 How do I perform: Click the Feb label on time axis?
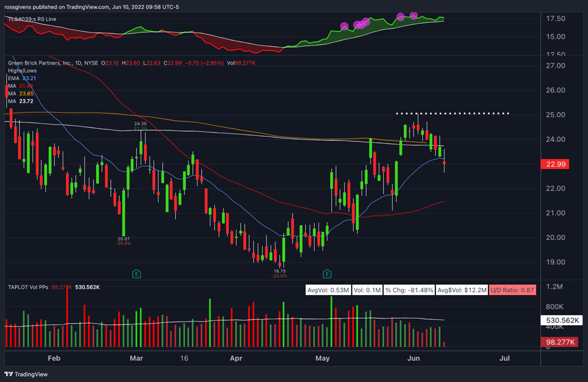click(x=54, y=358)
